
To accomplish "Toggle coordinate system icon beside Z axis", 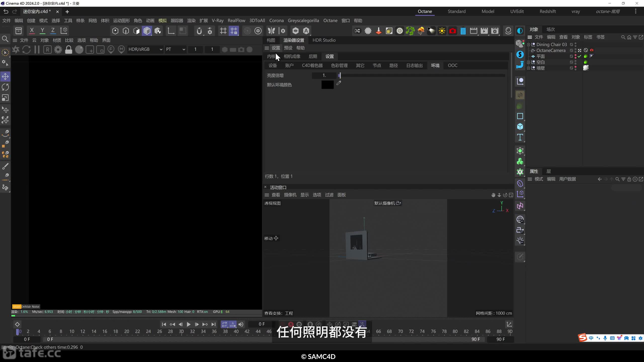I will [x=64, y=31].
